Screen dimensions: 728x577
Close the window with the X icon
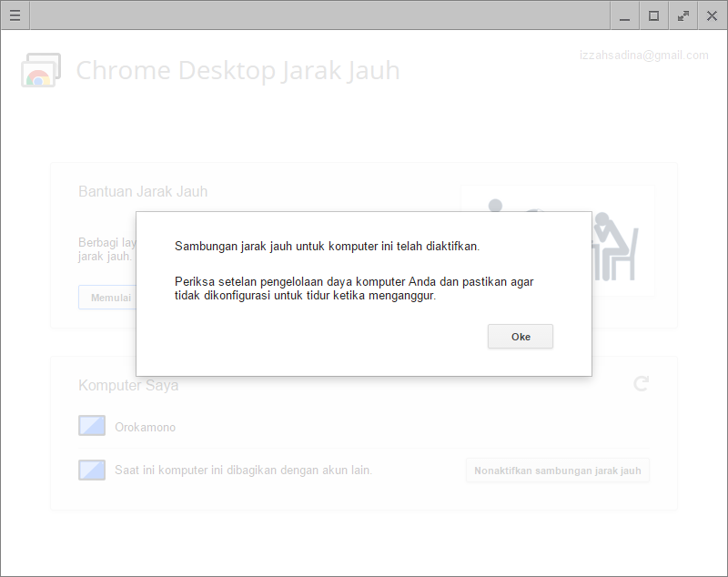pos(712,15)
